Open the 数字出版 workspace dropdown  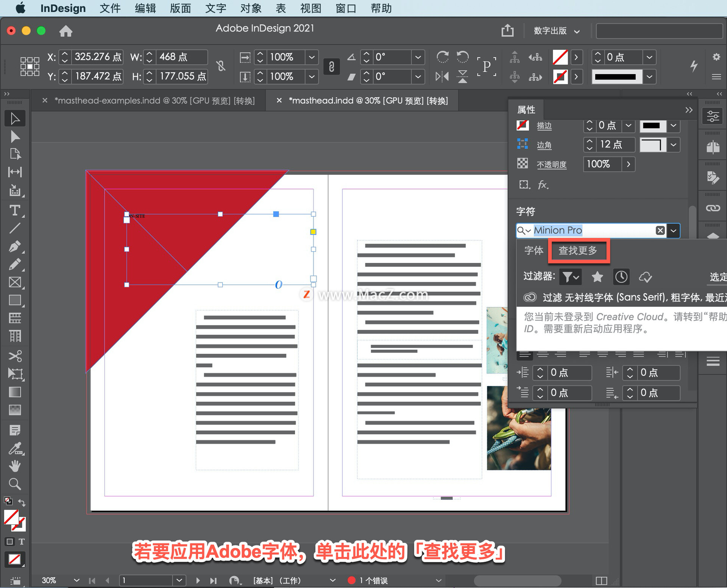coord(557,31)
